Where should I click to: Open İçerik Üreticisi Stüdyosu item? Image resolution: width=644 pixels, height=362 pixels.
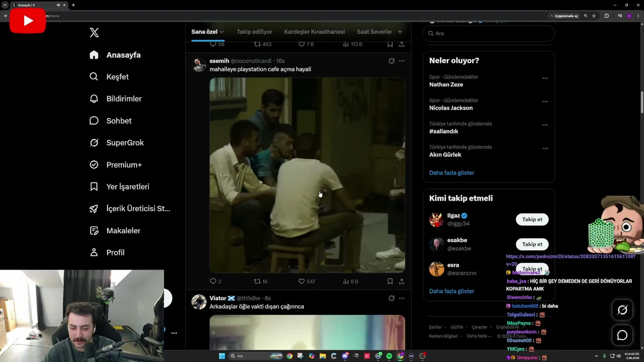(x=130, y=209)
